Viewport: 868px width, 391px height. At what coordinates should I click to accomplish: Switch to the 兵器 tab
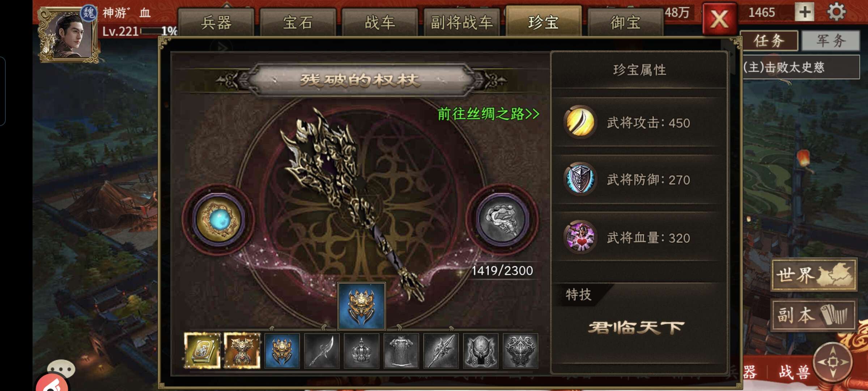216,22
